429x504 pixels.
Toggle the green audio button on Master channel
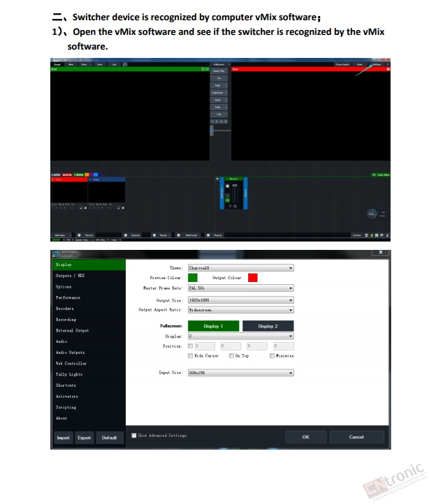pos(228,200)
